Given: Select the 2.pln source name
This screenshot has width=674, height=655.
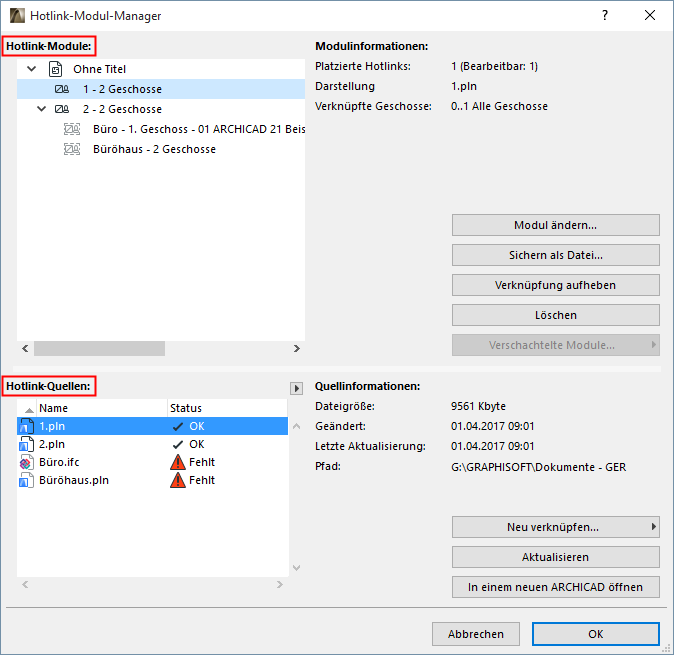Looking at the screenshot, I should pos(52,444).
